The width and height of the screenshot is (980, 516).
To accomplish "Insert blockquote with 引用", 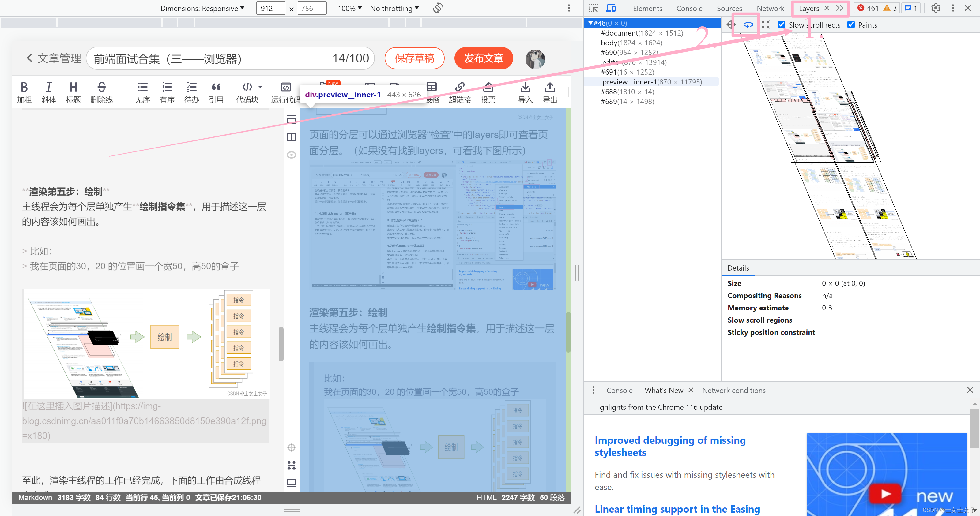I will click(216, 92).
